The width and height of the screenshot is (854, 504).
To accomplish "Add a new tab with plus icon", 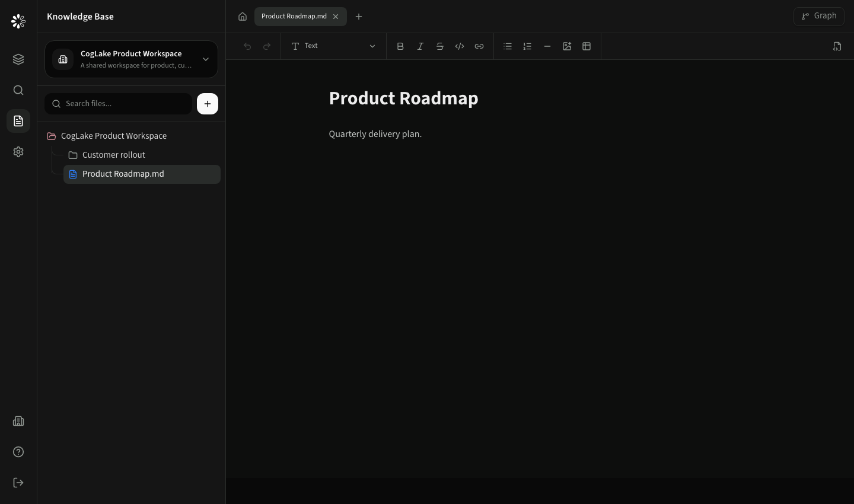I will [x=359, y=17].
